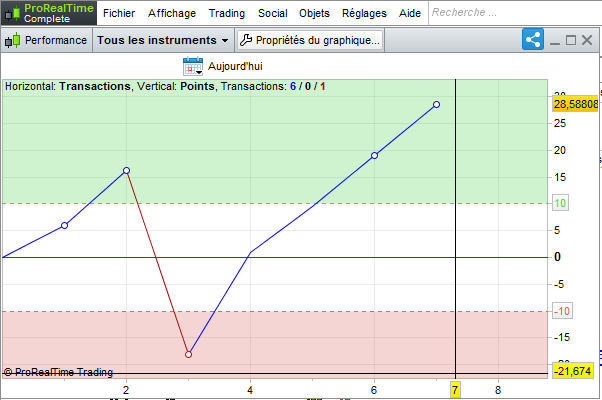Click the highlighted 7 on the x-axis
The height and width of the screenshot is (400, 602).
point(455,390)
